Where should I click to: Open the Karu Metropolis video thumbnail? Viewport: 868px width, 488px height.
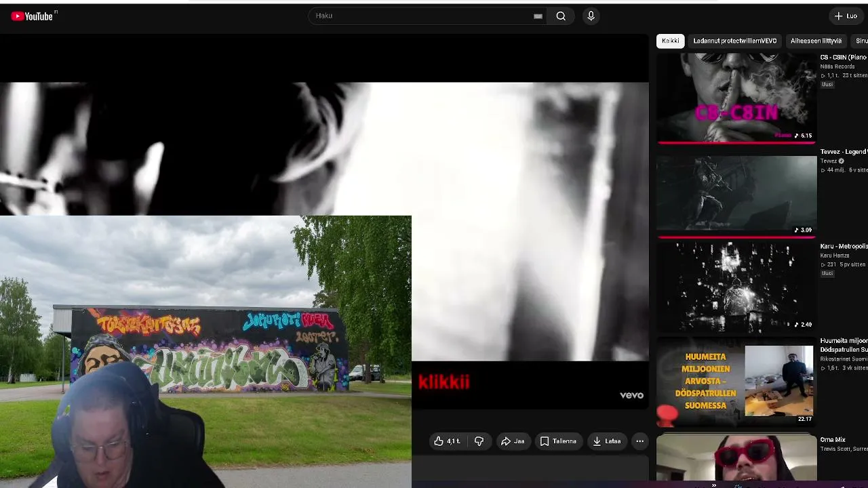pyautogui.click(x=736, y=287)
